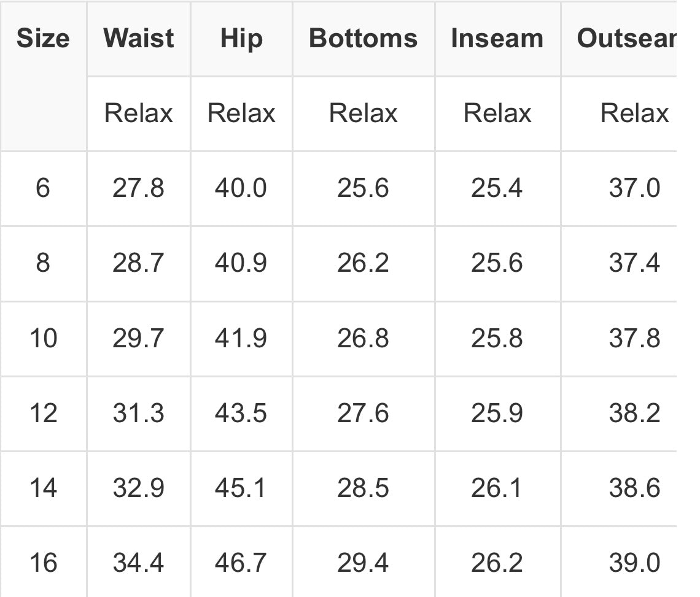Click the Relax label under Waist
This screenshot has width=700, height=597.
click(x=138, y=113)
